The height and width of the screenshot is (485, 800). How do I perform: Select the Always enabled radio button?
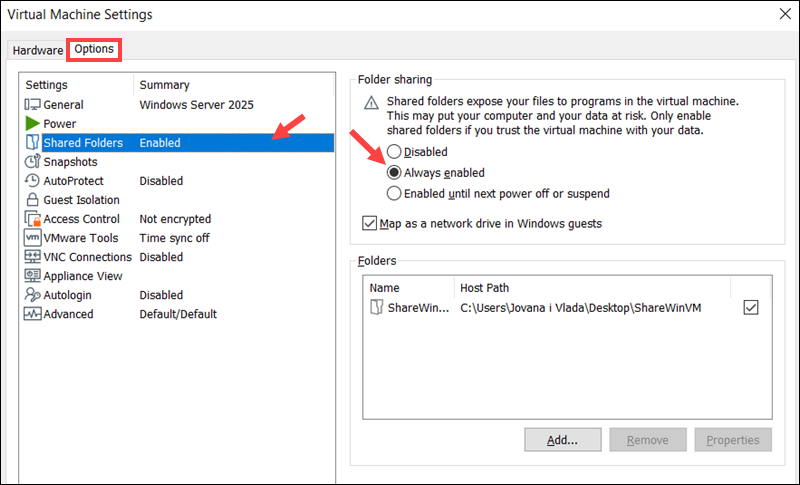[x=394, y=172]
